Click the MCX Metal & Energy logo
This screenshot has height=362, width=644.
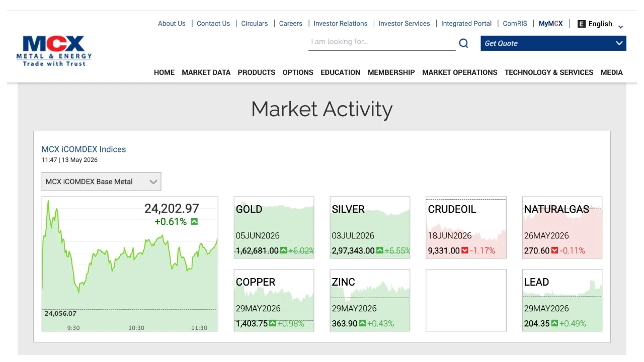(54, 51)
